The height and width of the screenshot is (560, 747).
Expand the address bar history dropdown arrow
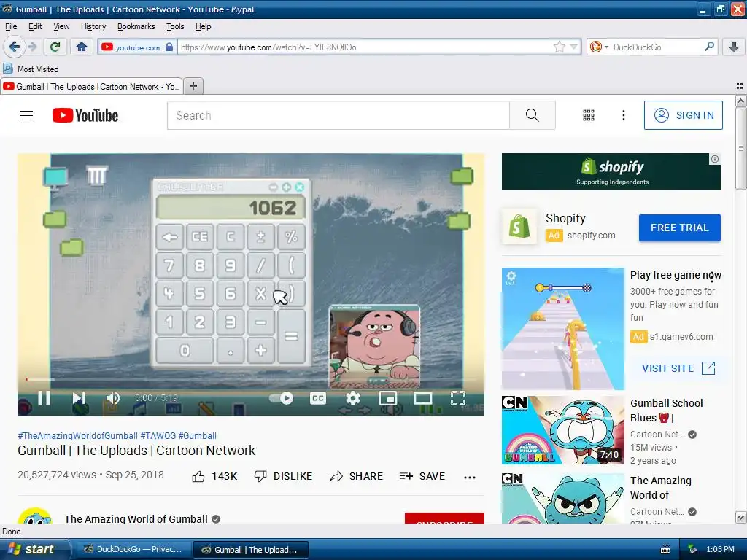573,47
